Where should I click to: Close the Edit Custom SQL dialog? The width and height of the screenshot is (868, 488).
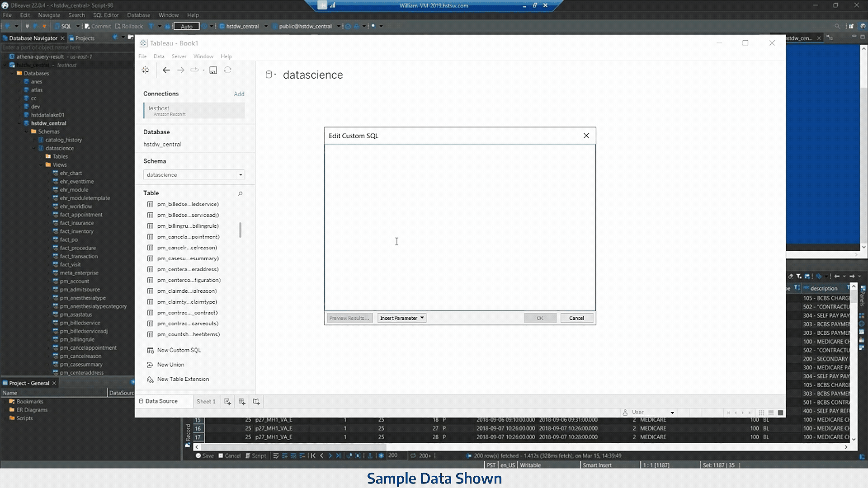[x=586, y=136]
